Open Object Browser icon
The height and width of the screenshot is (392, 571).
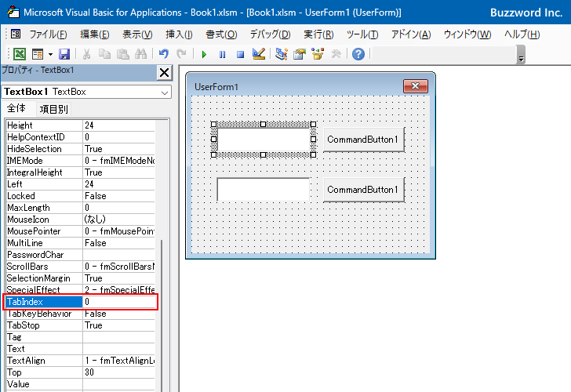tap(318, 54)
